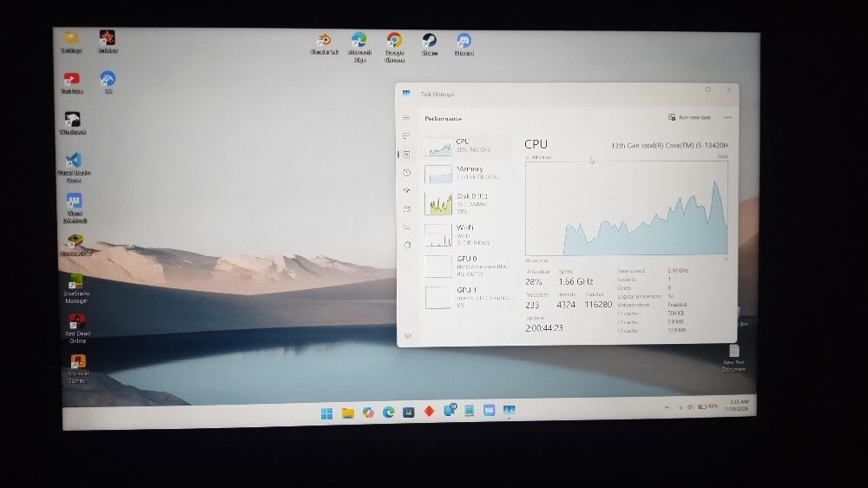Select the Performance page icon in sidebar

(406, 155)
